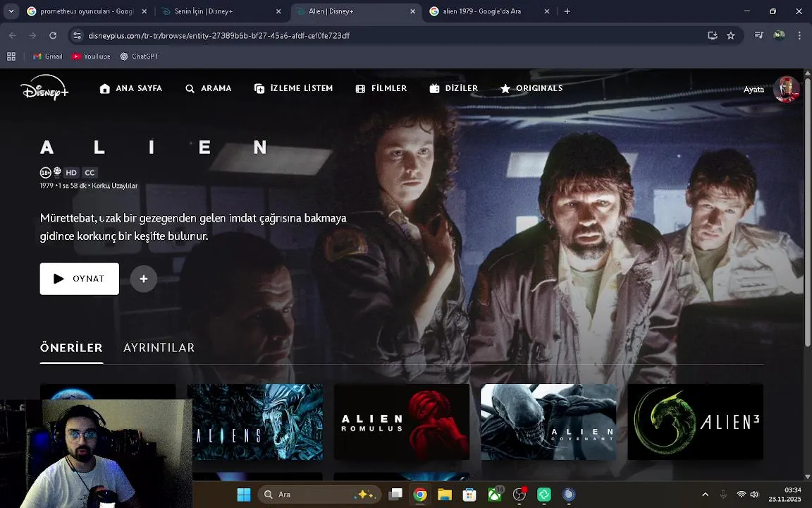Switch to the 'Senin İçin | Disney+' tab
812x508 pixels.
pos(221,11)
